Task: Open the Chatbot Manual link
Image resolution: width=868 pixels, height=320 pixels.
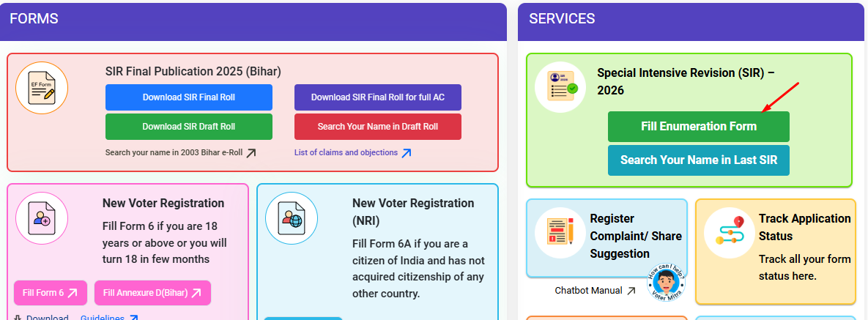Action: pyautogui.click(x=588, y=291)
